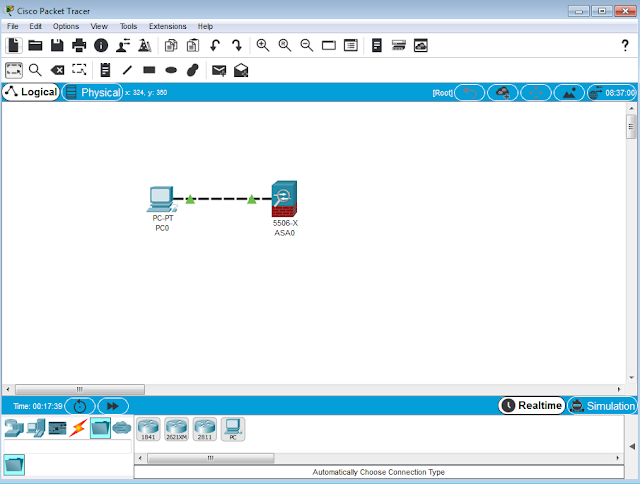Click the back navigation button
Image resolution: width=640 pixels, height=484 pixels.
pyautogui.click(x=469, y=93)
